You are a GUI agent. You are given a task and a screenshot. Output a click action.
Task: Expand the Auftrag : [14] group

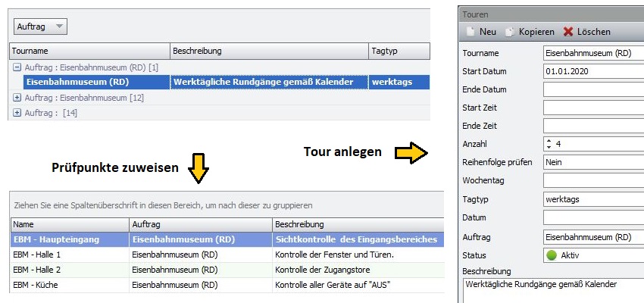pos(17,113)
